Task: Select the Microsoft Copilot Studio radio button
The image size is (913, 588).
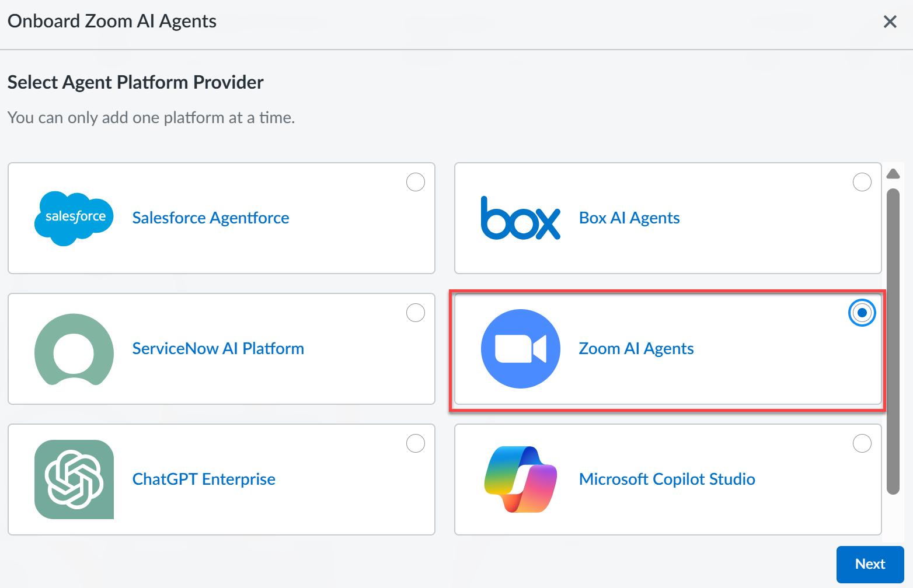Action: [x=862, y=443]
